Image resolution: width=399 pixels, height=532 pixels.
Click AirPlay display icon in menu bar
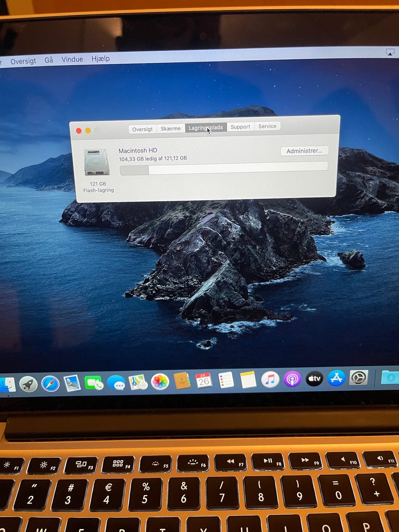tap(390, 52)
